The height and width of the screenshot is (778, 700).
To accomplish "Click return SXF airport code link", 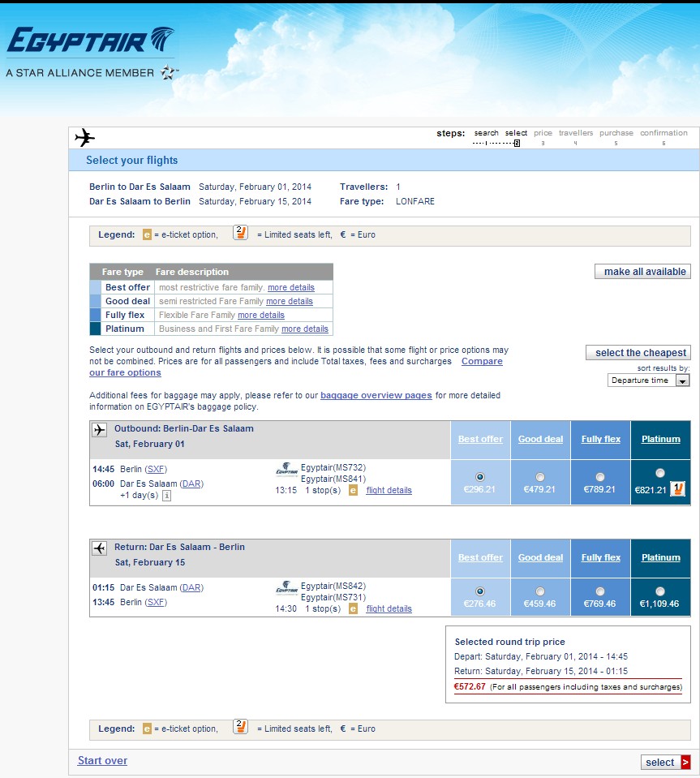I will (156, 602).
